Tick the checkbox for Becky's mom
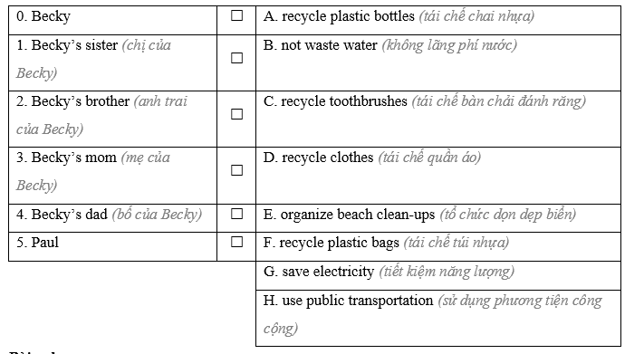Viewport: 644px width, 354px height. (x=236, y=170)
